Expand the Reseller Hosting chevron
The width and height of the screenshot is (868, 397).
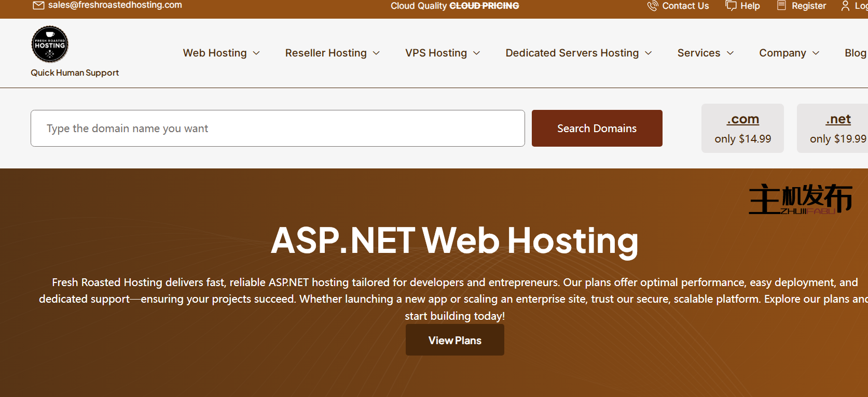click(x=377, y=53)
